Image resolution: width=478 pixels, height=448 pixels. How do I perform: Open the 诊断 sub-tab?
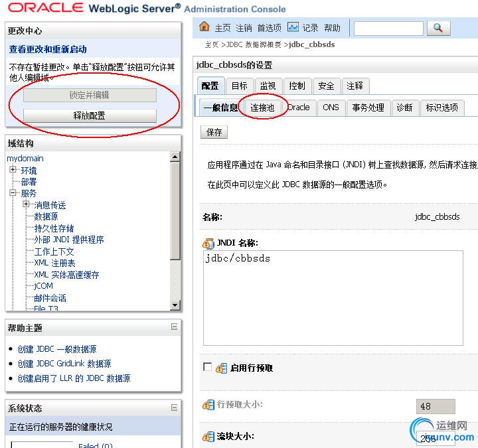tap(404, 108)
